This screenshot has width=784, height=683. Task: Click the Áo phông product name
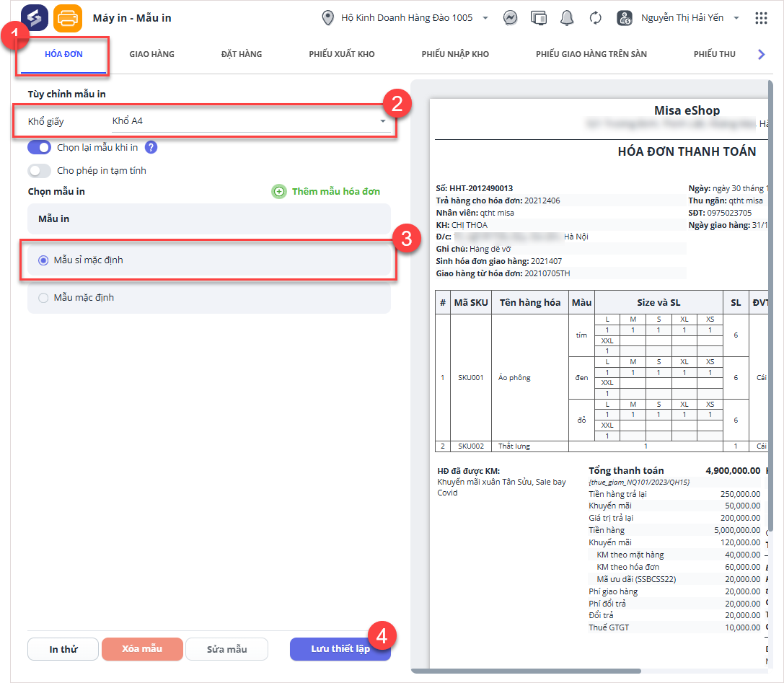click(514, 377)
